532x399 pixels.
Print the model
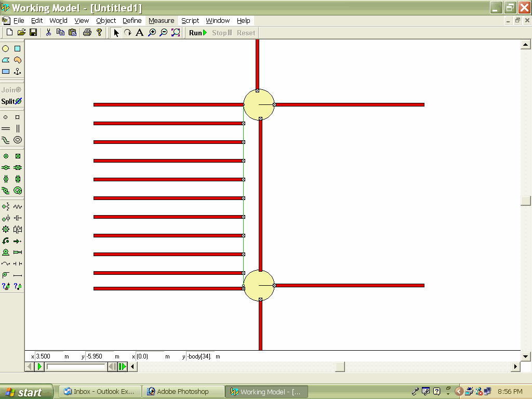[87, 33]
